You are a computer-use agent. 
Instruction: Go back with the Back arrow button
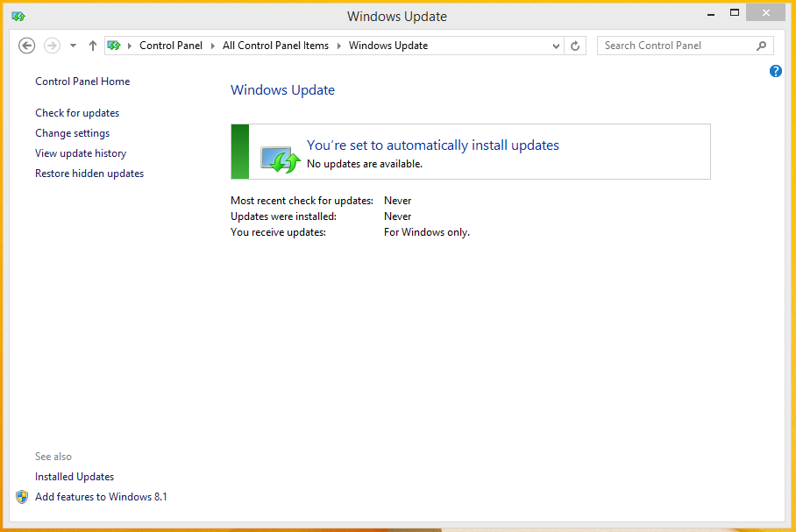pyautogui.click(x=27, y=46)
